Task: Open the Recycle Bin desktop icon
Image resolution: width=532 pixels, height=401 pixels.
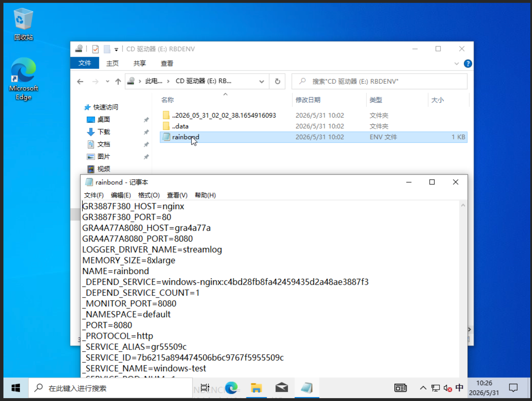Action: [23, 25]
